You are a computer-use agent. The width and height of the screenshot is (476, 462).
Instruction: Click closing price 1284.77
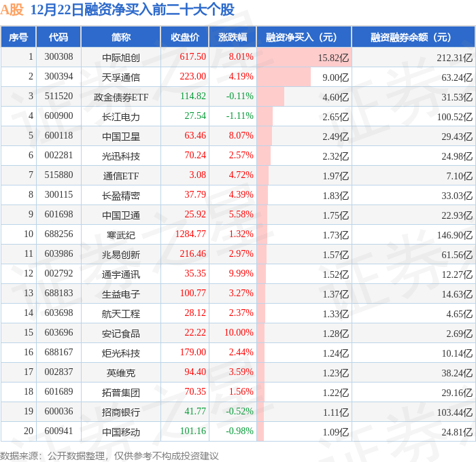190,234
